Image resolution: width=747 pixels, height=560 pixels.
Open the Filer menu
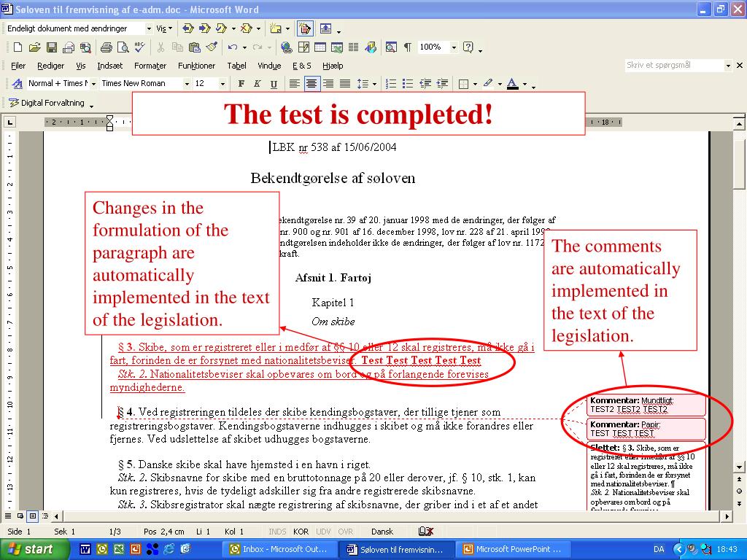(x=18, y=66)
